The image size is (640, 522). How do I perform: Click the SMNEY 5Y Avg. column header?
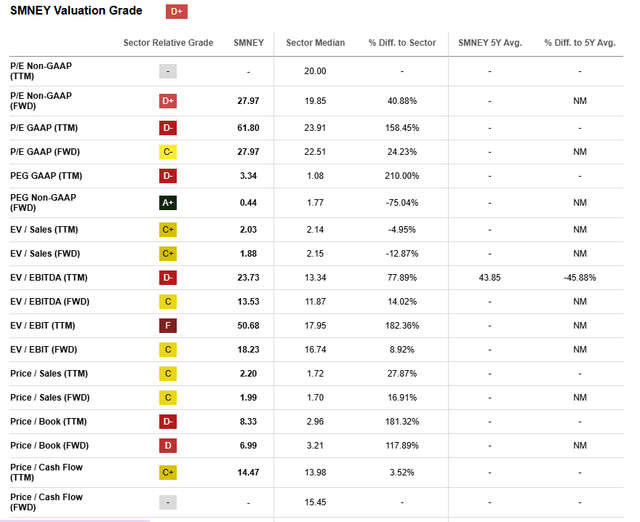[489, 43]
